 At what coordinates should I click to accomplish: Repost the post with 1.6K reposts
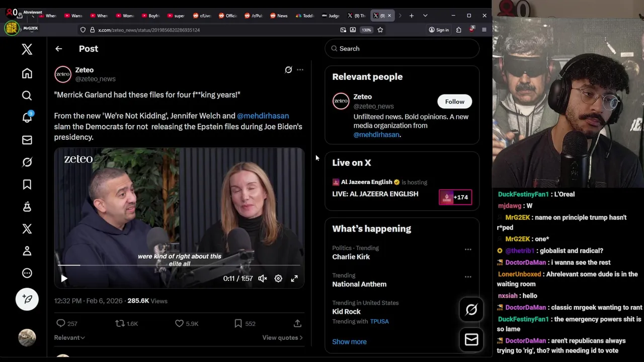pyautogui.click(x=126, y=323)
